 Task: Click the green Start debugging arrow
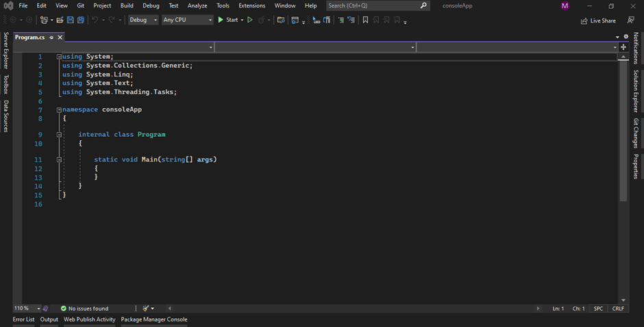221,20
